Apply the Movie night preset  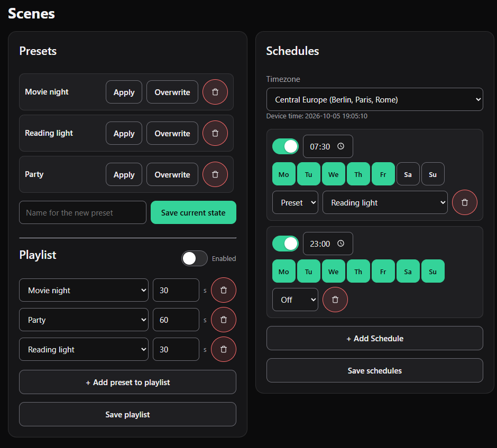pyautogui.click(x=124, y=92)
